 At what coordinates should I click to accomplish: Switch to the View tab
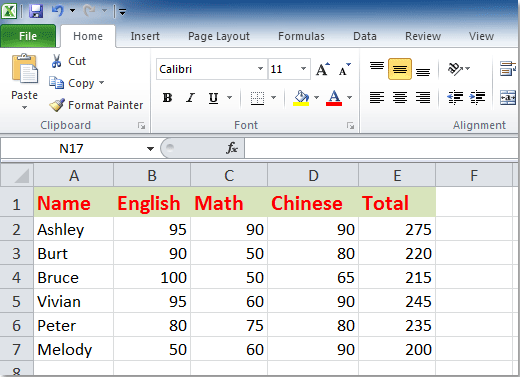(481, 36)
